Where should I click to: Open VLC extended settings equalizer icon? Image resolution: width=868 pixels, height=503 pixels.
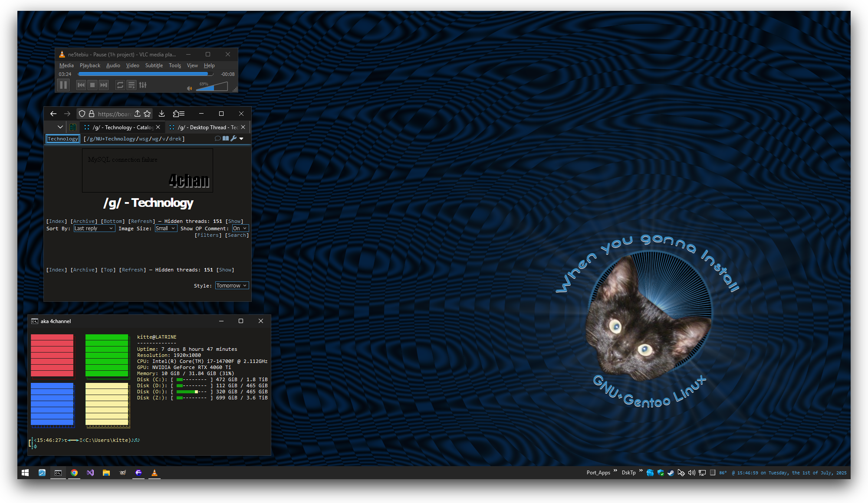[143, 85]
